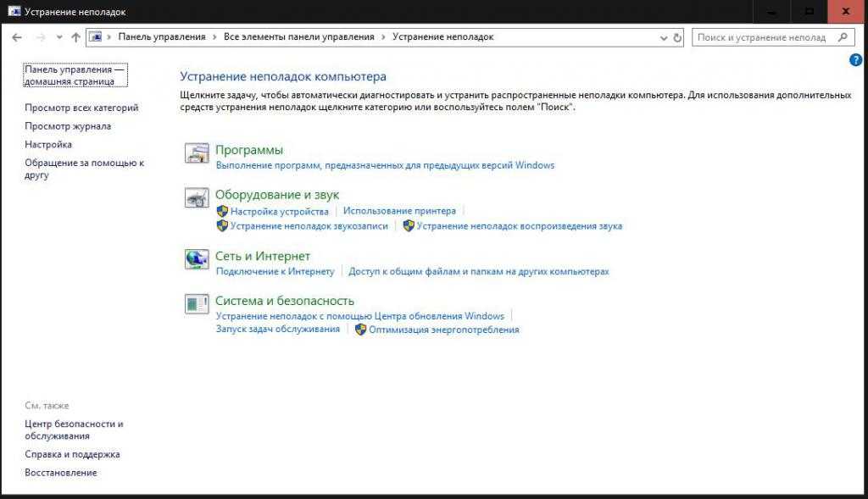
Task: Expand address bar history dropdown
Action: [664, 38]
